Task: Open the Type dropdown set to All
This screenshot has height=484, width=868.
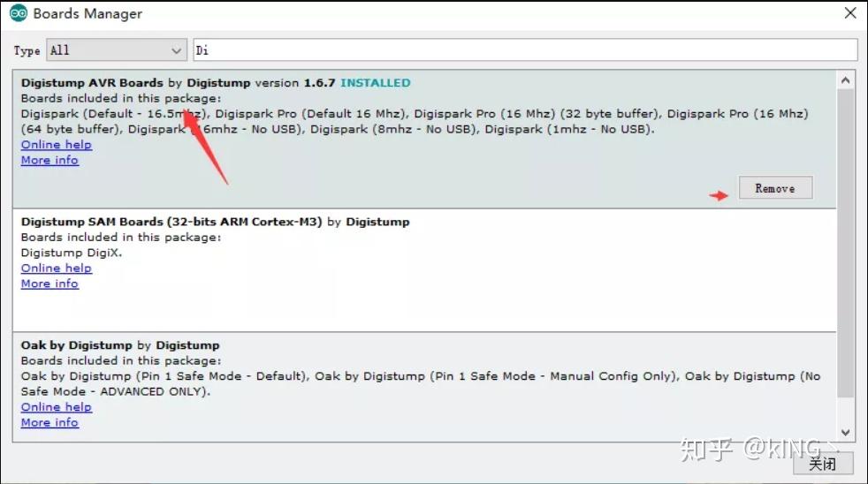Action: (117, 50)
